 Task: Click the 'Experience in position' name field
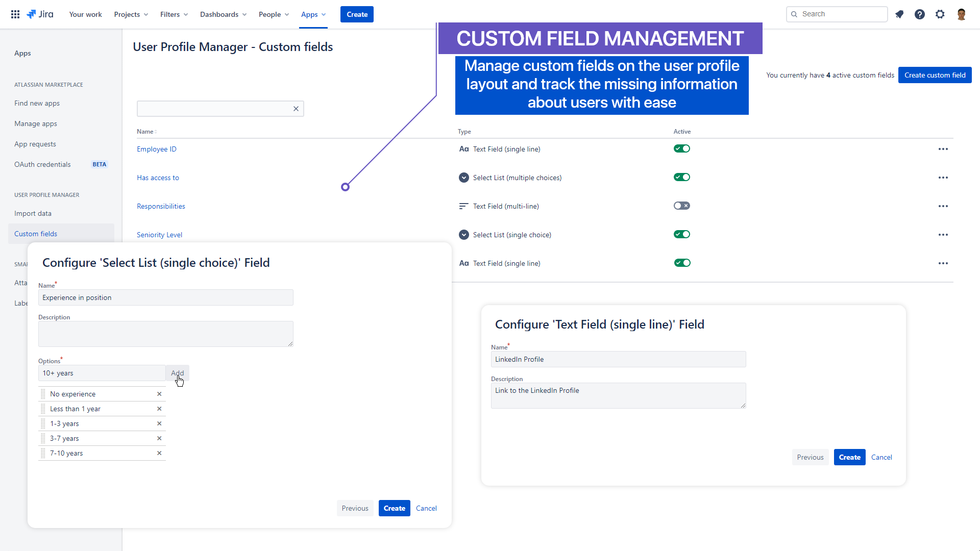coord(166,297)
